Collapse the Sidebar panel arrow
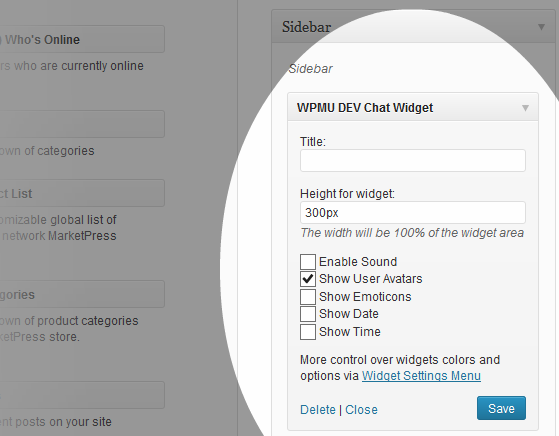The image size is (559, 436). (541, 27)
